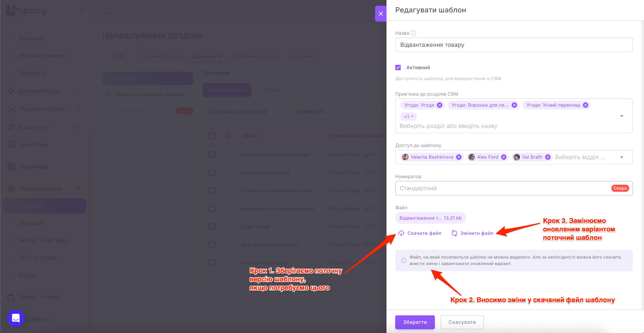Image resolution: width=644 pixels, height=333 pixels.
Task: Click the info icon next to Назва
Action: (414, 33)
